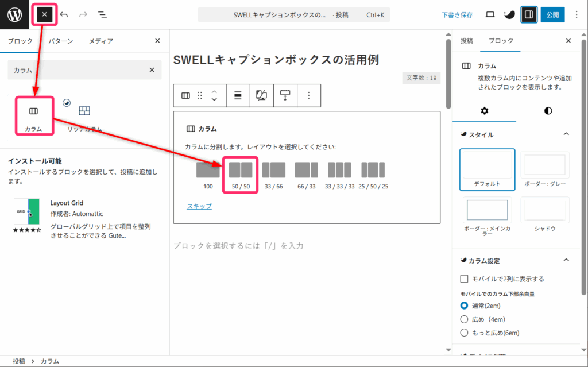588x367 pixels.
Task: Redo the last action
Action: pyautogui.click(x=83, y=14)
